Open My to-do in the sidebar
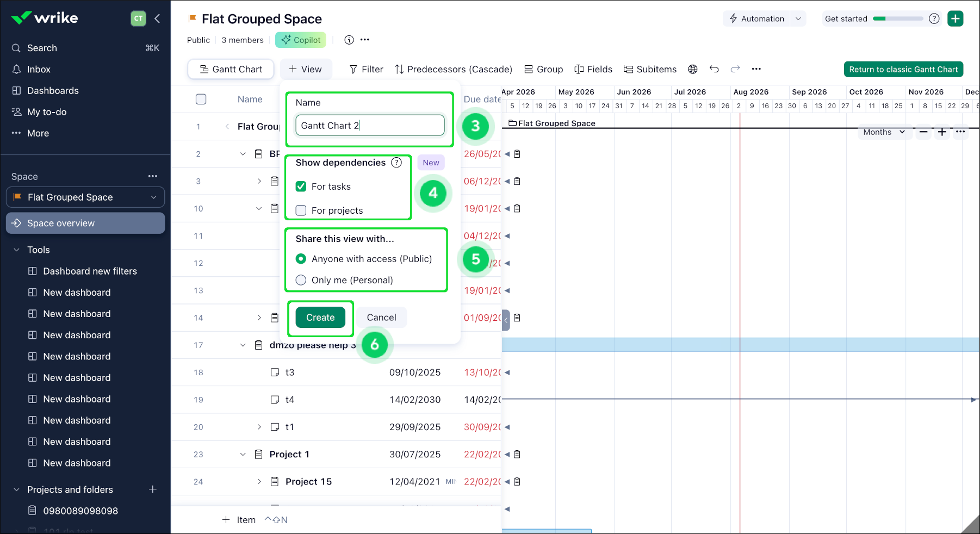 [85, 111]
